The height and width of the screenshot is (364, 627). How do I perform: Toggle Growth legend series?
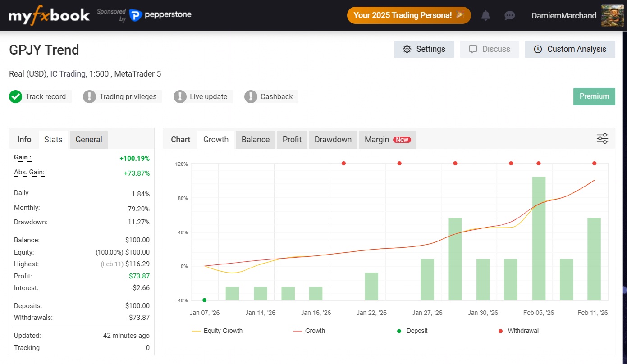(x=309, y=331)
